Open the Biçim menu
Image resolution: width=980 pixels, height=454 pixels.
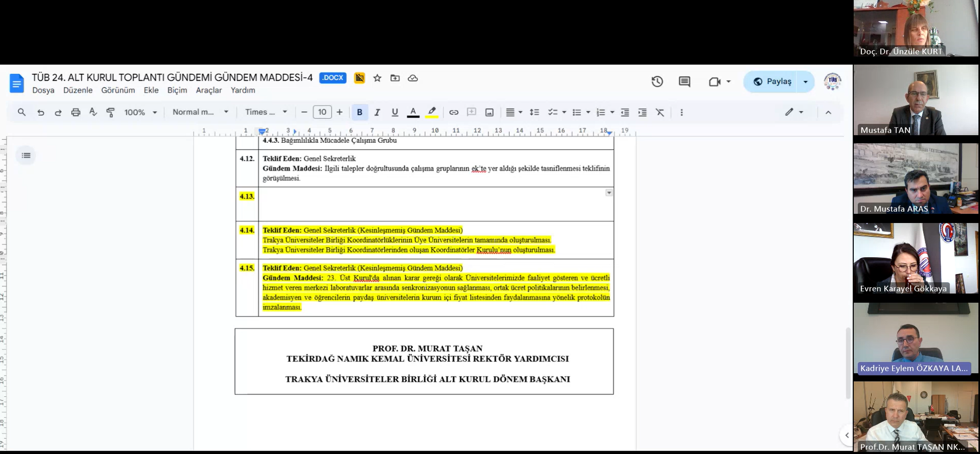tap(177, 90)
